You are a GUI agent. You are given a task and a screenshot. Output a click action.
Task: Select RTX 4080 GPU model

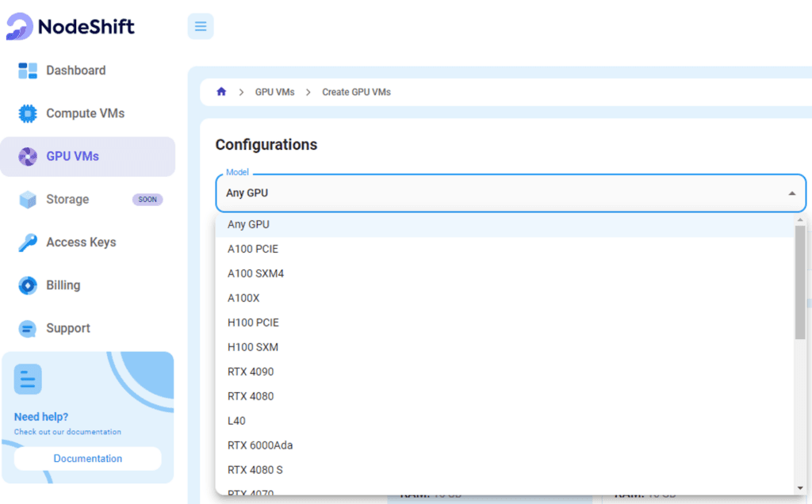[505, 396]
